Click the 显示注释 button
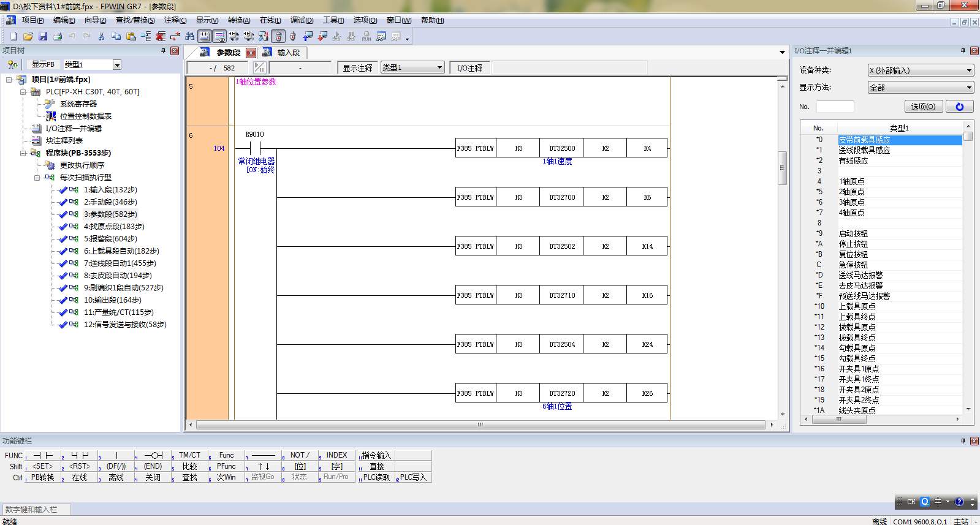The image size is (980, 525). click(357, 68)
